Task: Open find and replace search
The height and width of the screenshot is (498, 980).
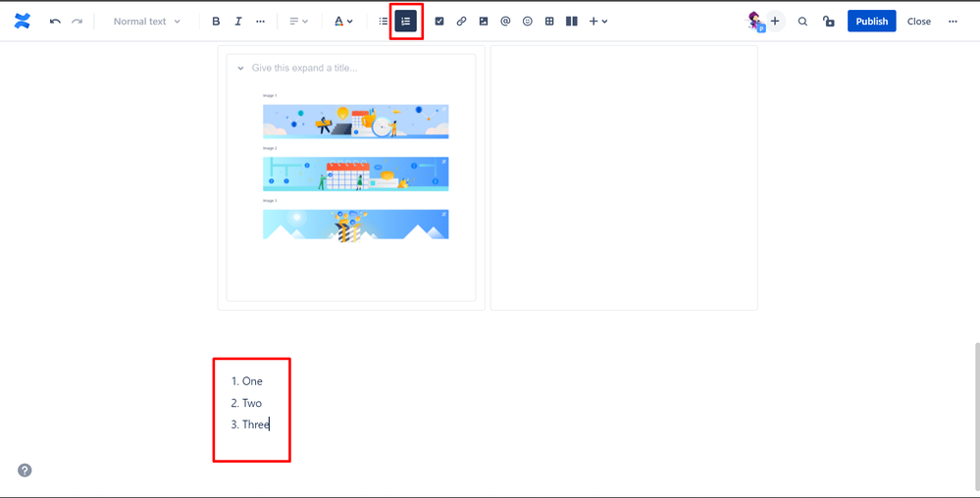Action: coord(802,22)
